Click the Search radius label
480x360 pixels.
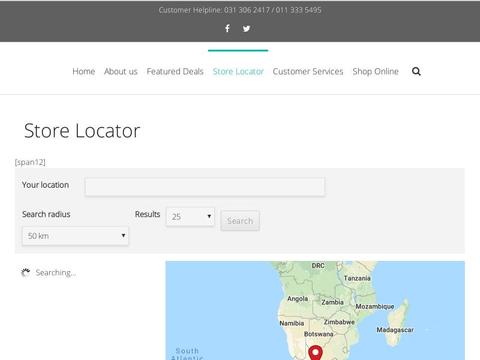click(46, 214)
